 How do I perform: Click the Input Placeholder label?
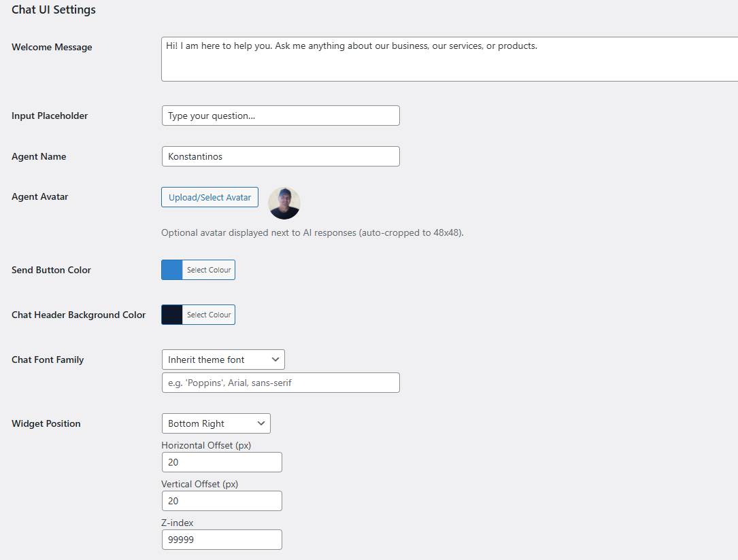pos(50,116)
